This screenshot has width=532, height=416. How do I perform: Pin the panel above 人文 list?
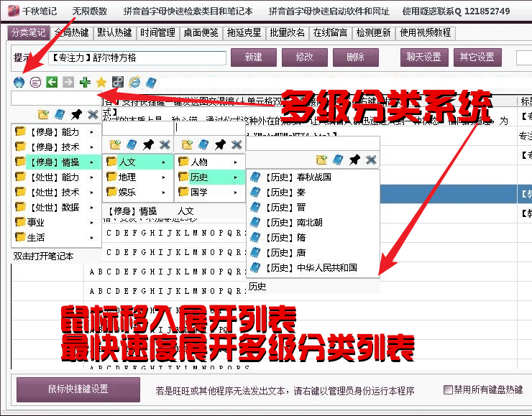pyautogui.click(x=148, y=145)
